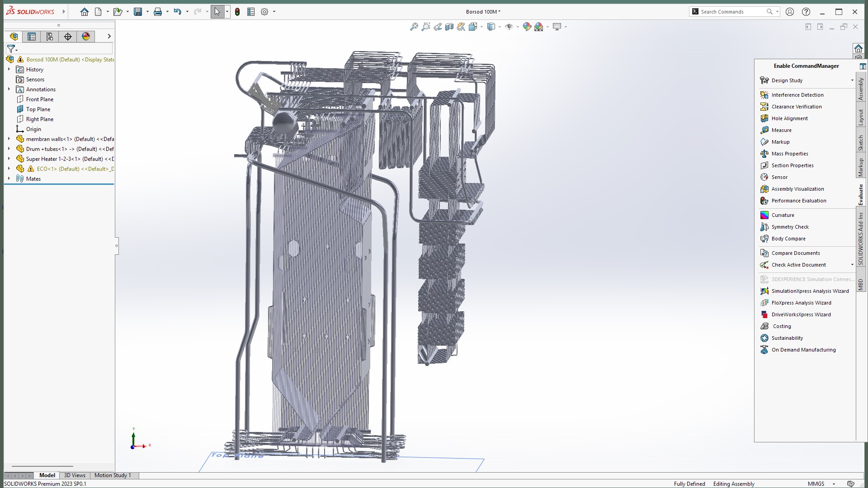Click the Zoom to Fit icon

[414, 27]
